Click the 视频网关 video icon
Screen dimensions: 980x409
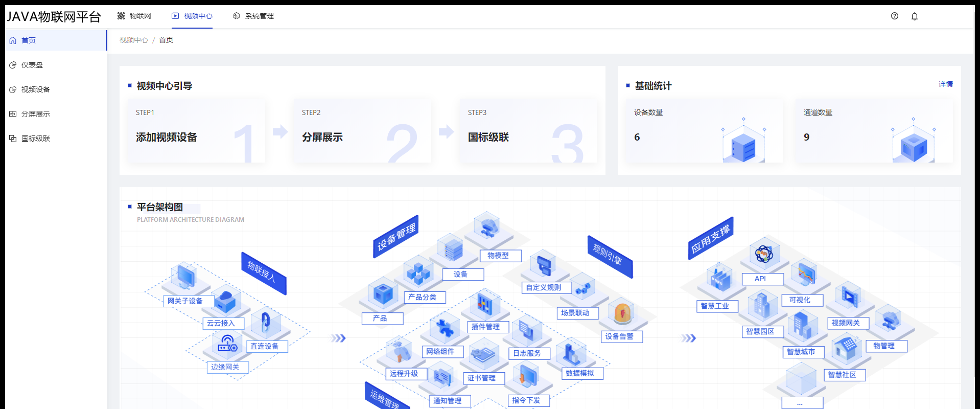pyautogui.click(x=849, y=297)
